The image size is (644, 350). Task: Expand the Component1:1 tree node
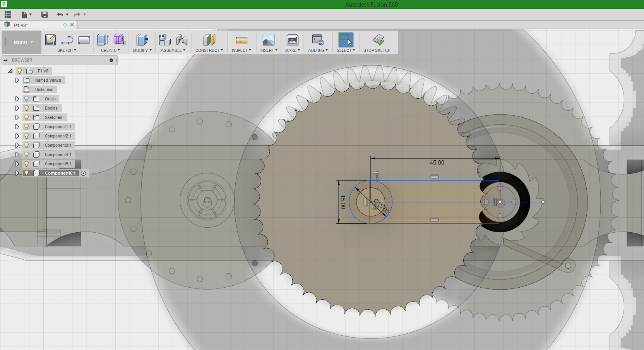coord(17,127)
